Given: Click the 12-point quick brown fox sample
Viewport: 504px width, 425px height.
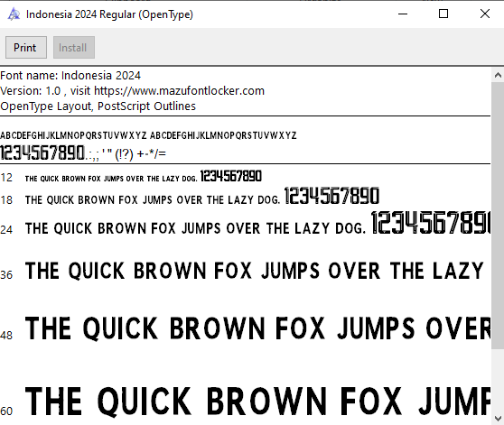Looking at the screenshot, I should (144, 177).
